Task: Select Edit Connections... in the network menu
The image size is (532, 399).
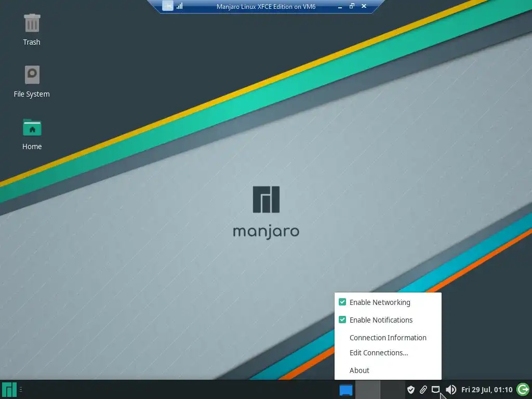Action: pyautogui.click(x=388, y=353)
